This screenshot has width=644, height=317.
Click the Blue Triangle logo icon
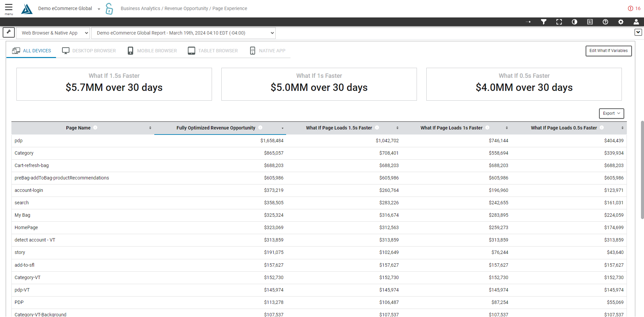click(x=27, y=9)
